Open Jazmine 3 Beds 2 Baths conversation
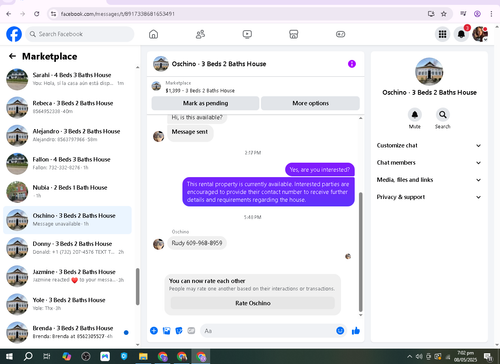Screen dimensions: 500x364 coord(67,276)
